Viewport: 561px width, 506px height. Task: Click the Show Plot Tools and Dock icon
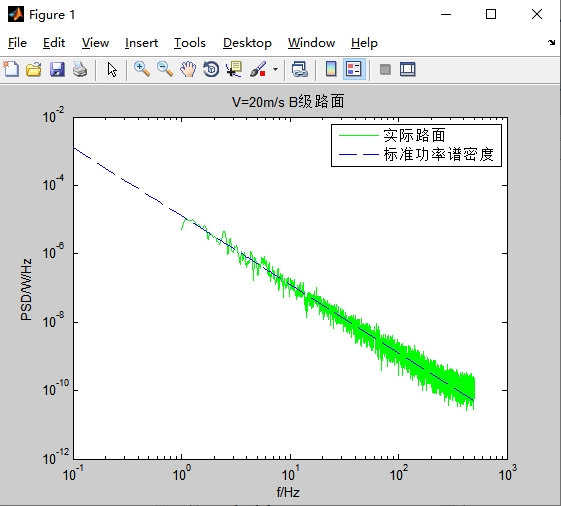[x=408, y=69]
